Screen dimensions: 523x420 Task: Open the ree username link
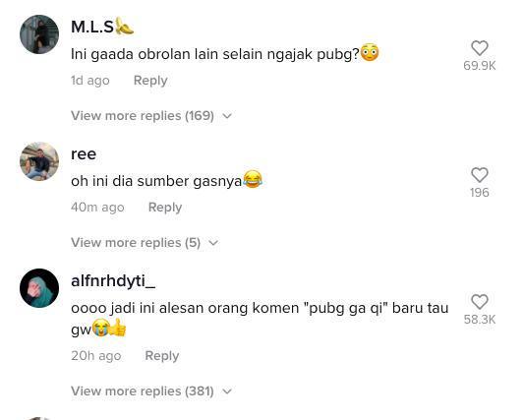pyautogui.click(x=84, y=154)
